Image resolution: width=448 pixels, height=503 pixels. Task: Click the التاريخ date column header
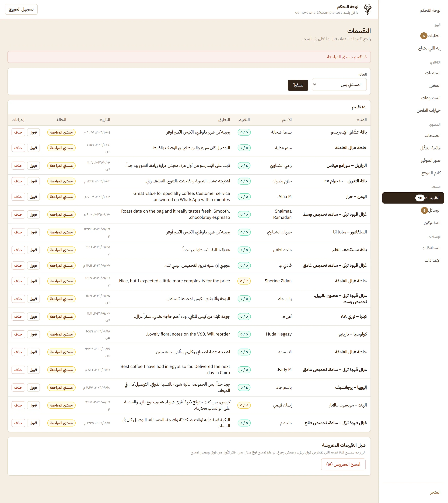pyautogui.click(x=105, y=120)
